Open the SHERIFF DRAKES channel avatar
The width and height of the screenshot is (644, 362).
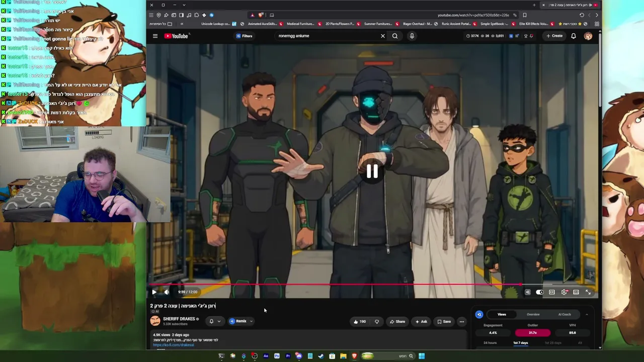(x=155, y=321)
